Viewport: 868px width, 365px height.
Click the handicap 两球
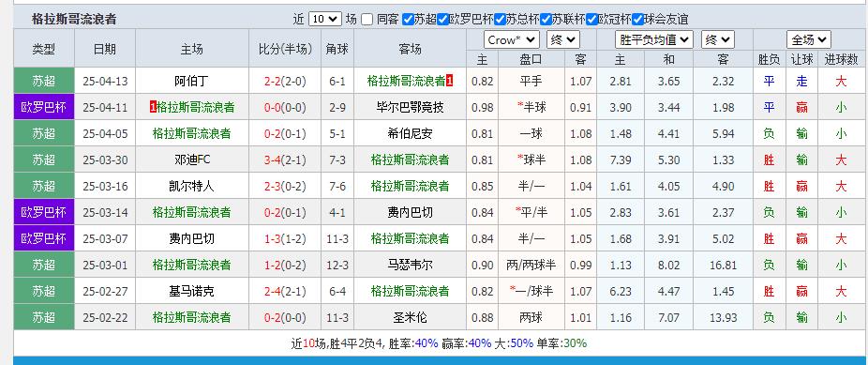point(531,318)
